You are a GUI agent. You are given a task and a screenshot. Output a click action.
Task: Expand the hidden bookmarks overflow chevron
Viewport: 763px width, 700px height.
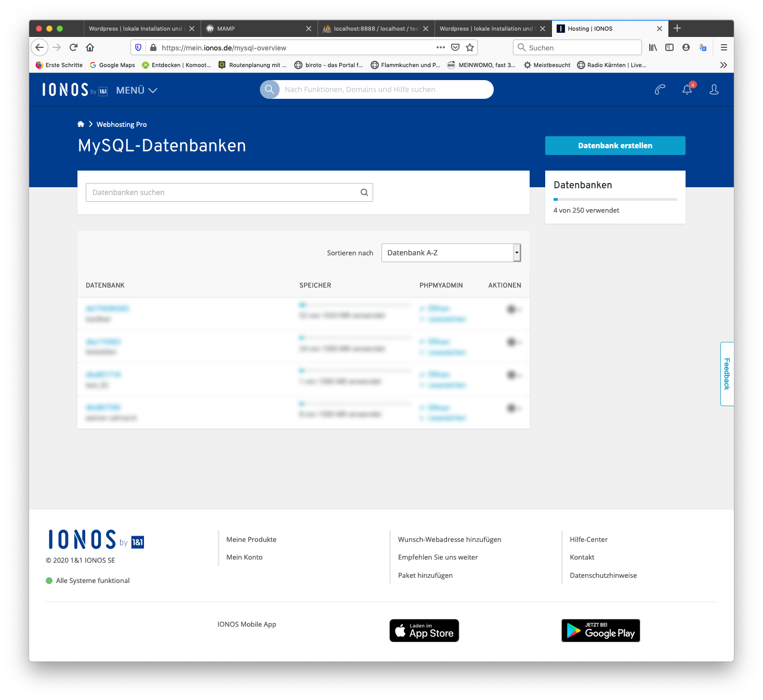point(723,65)
